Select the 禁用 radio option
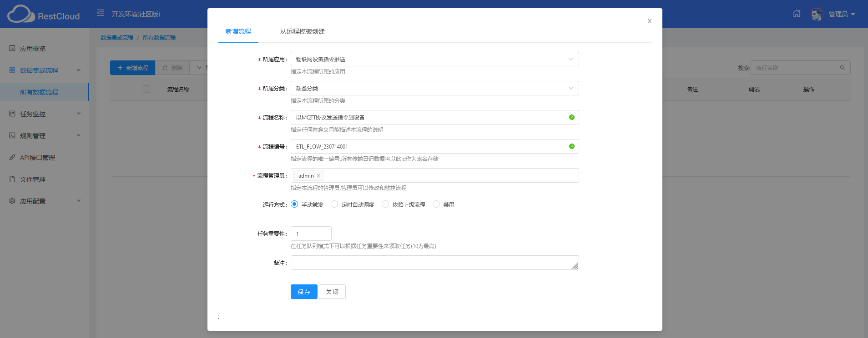This screenshot has width=868, height=338. click(x=436, y=204)
